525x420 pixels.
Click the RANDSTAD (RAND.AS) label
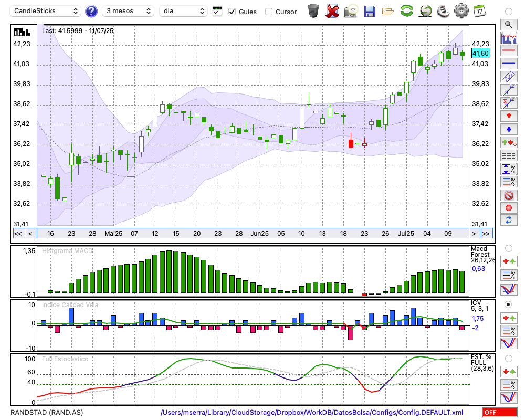[47, 412]
